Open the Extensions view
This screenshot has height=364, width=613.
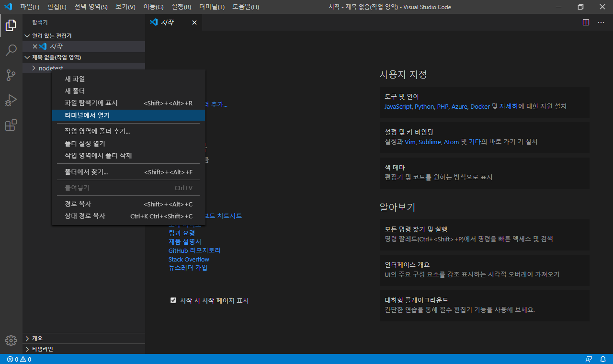(11, 125)
